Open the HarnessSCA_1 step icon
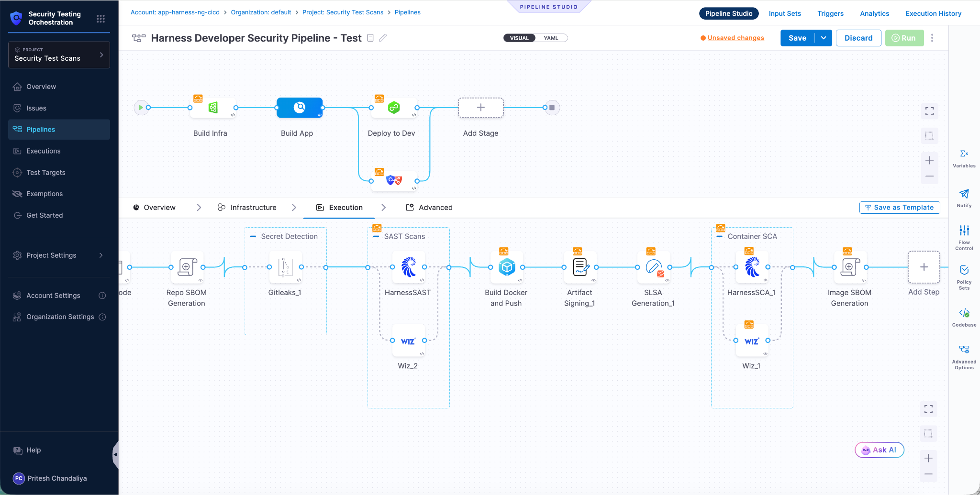980x495 pixels. pos(752,267)
